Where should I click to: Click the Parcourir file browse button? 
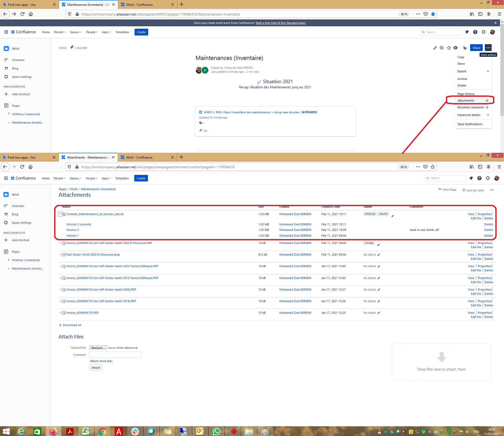click(98, 348)
